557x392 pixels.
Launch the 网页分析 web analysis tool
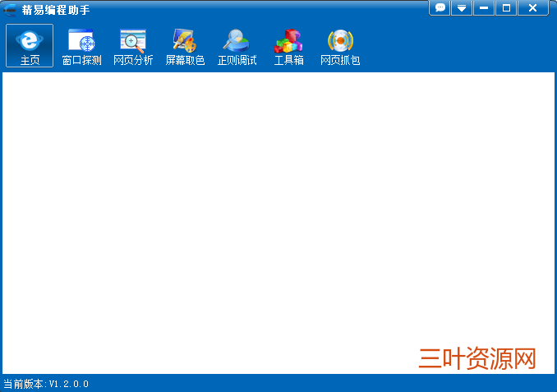tap(132, 40)
